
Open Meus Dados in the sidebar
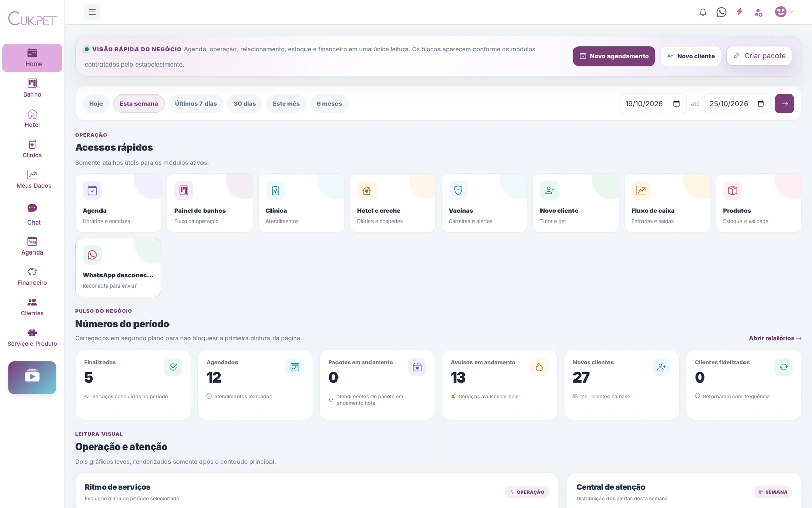tap(33, 179)
